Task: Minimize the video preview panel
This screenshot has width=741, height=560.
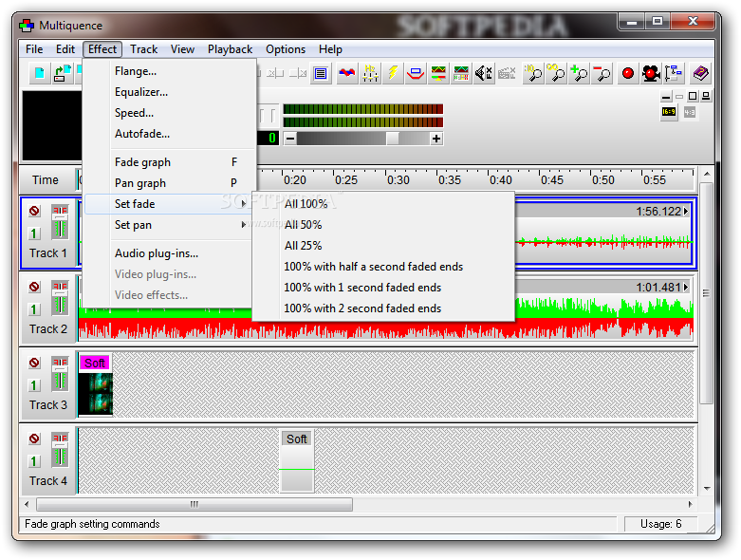Action: pos(666,97)
